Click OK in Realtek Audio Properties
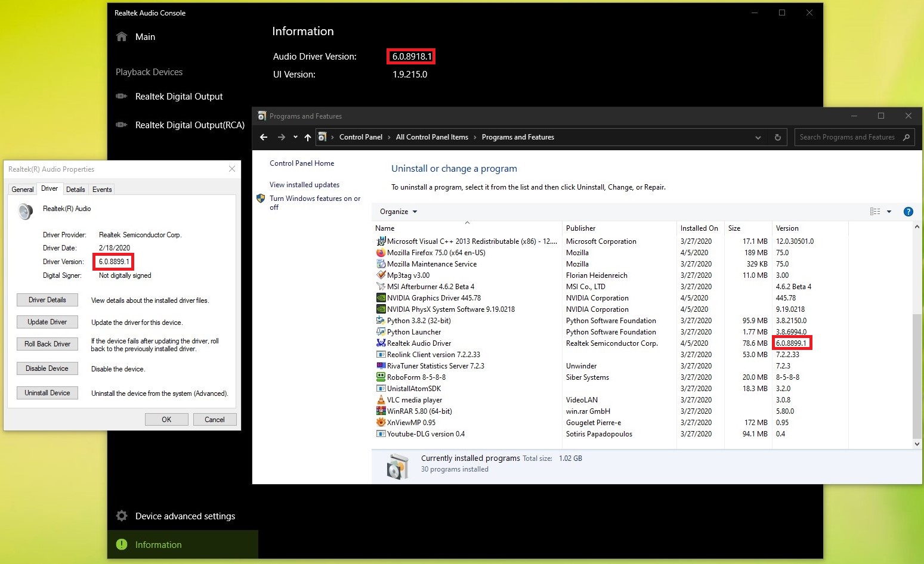The image size is (924, 564). tap(166, 420)
